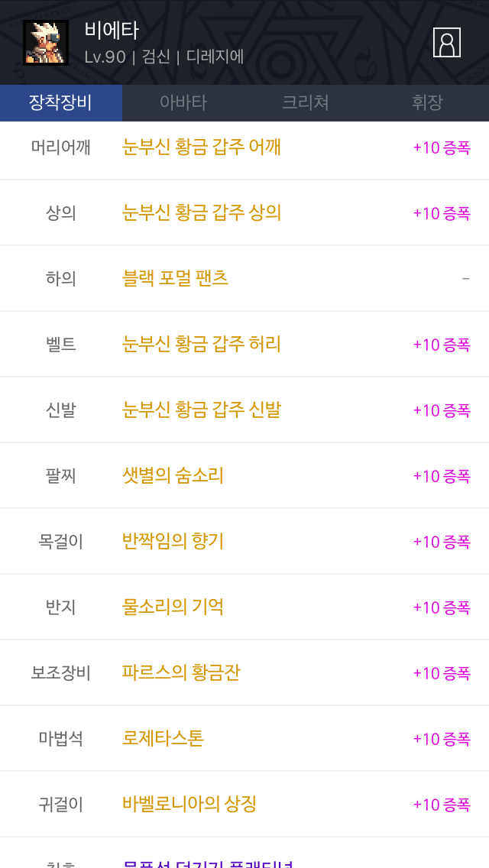This screenshot has height=868, width=489.
Task: Open item 눈부신 황금 갑주 상의
Action: tap(202, 212)
